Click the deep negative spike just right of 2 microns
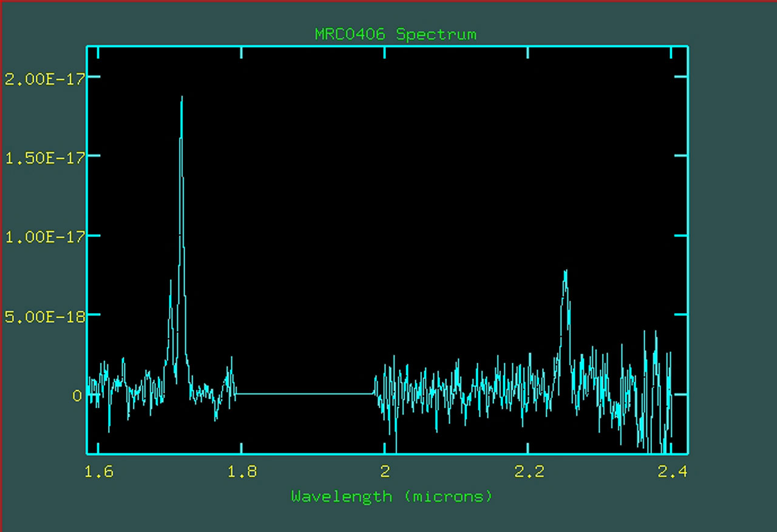 click(396, 448)
